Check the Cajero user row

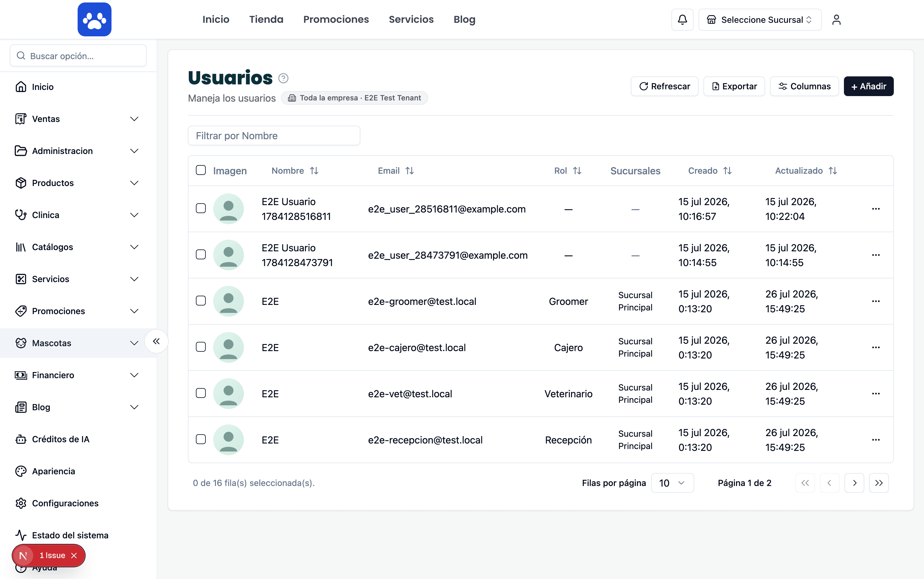pos(201,347)
